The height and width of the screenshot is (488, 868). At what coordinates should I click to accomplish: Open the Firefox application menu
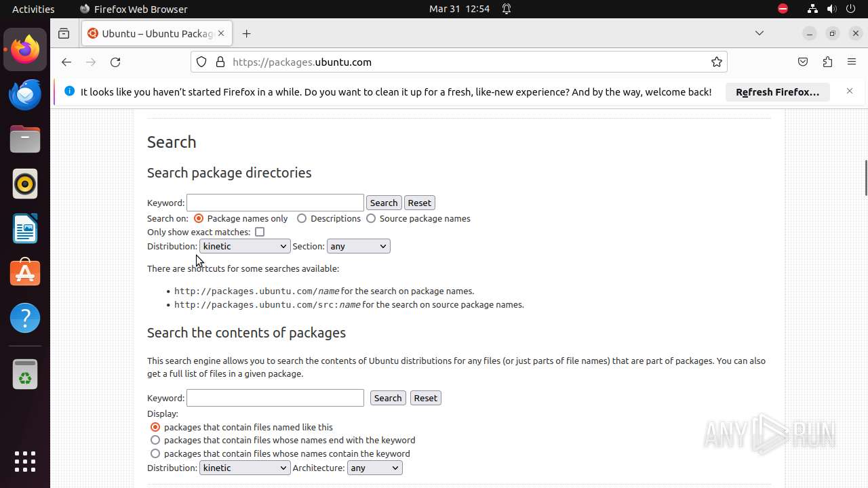pos(852,62)
